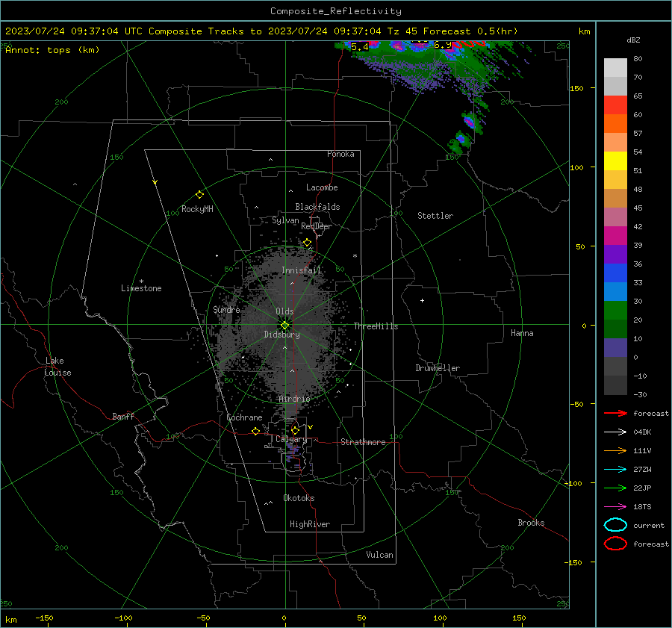Click the indigo 10–0 dBZ color swatch
Image resolution: width=672 pixels, height=628 pixels.
[x=615, y=348]
